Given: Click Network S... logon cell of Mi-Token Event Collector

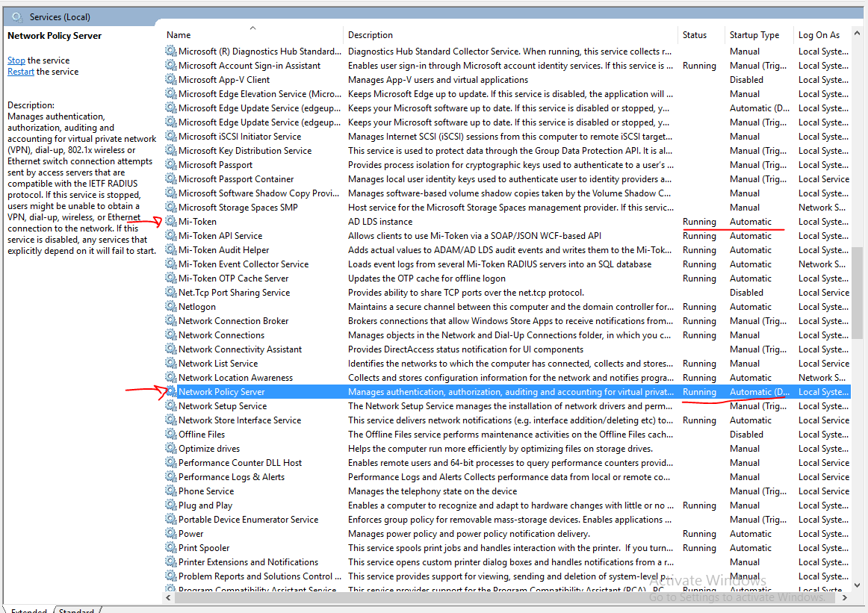Looking at the screenshot, I should [822, 264].
